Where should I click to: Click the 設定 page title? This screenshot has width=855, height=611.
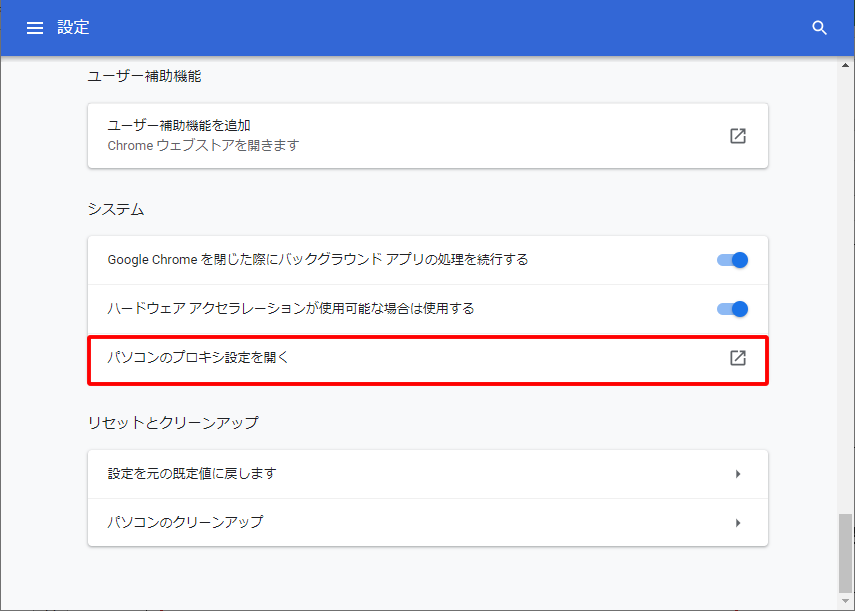(73, 27)
